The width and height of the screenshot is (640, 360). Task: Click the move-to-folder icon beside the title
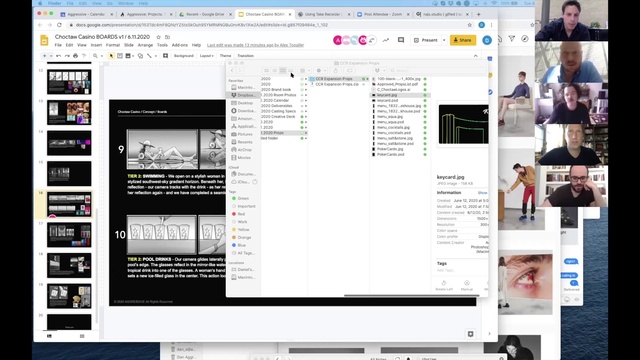tap(167, 37)
